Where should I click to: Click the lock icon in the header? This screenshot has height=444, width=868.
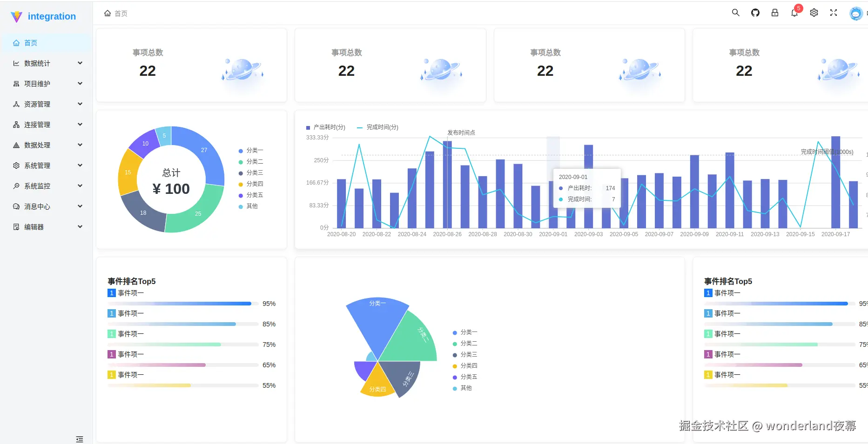tap(774, 13)
